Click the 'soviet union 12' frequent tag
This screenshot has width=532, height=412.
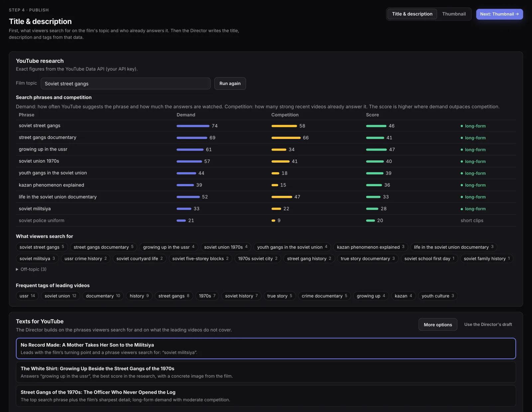[x=61, y=296]
